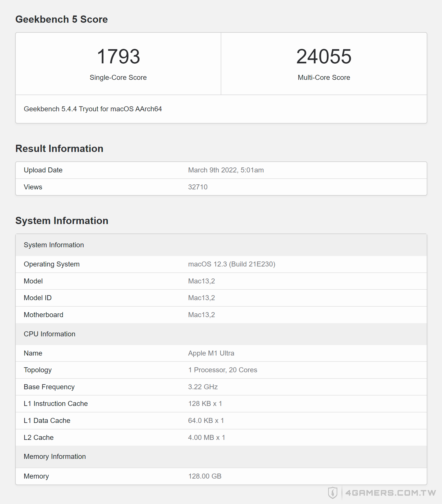Image resolution: width=442 pixels, height=504 pixels.
Task: Click the L1 Instruction Cache label
Action: pos(56,404)
